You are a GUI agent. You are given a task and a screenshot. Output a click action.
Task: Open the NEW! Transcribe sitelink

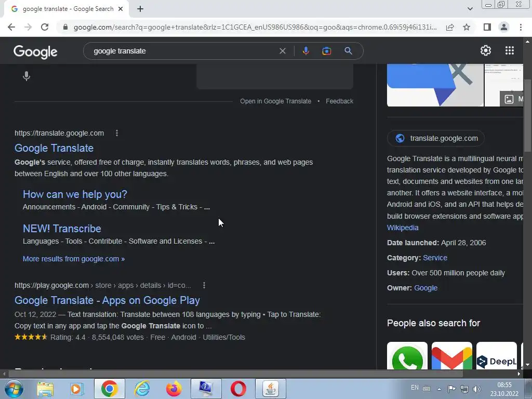point(62,229)
